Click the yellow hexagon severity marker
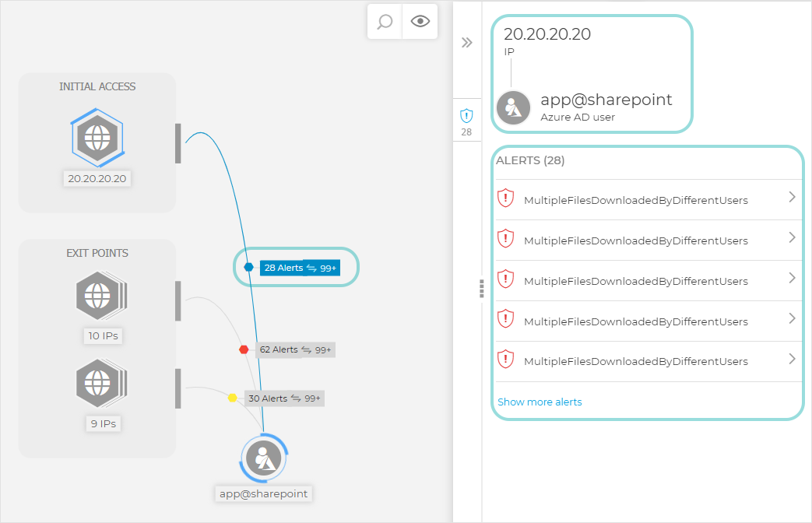Screen dimensions: 812x523 point(232,398)
